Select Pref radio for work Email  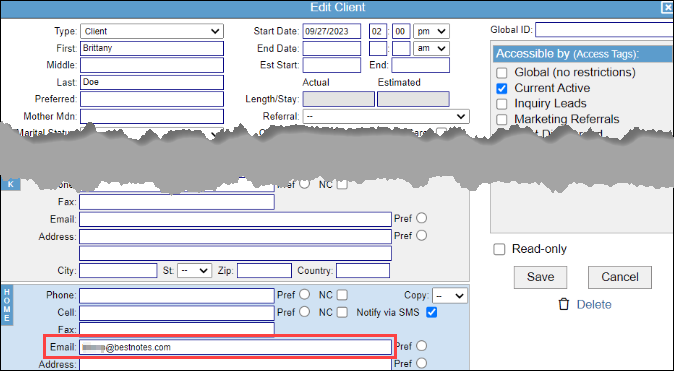coord(421,218)
